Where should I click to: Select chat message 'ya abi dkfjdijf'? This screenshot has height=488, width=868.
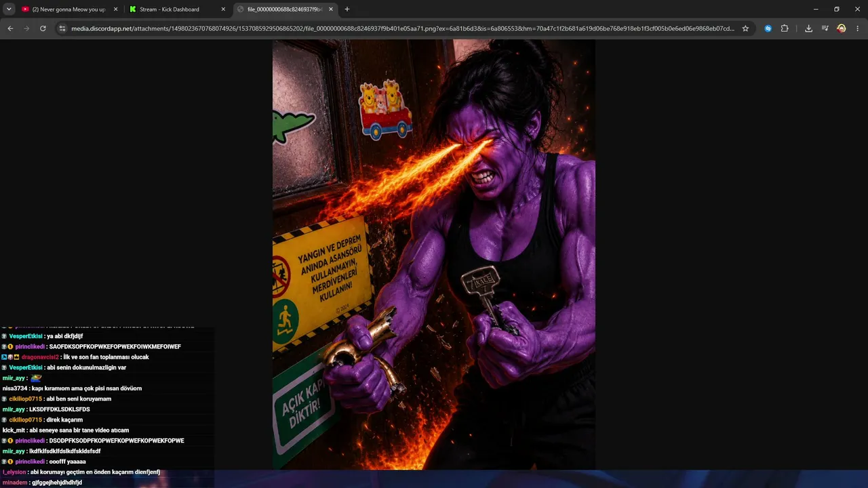pyautogui.click(x=64, y=336)
